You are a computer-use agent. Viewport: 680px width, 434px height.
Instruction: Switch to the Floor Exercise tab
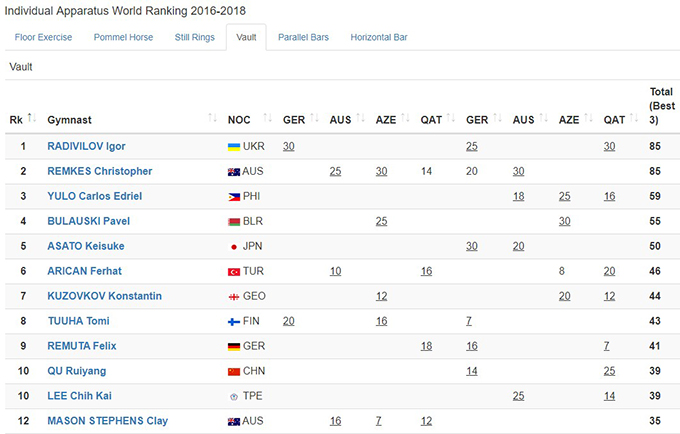tap(45, 37)
